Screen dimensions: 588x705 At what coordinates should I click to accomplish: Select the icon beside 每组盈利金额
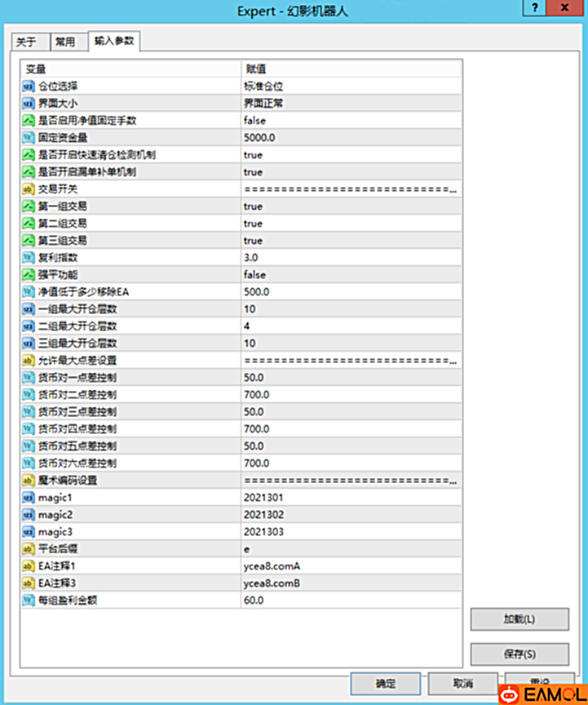(x=28, y=601)
